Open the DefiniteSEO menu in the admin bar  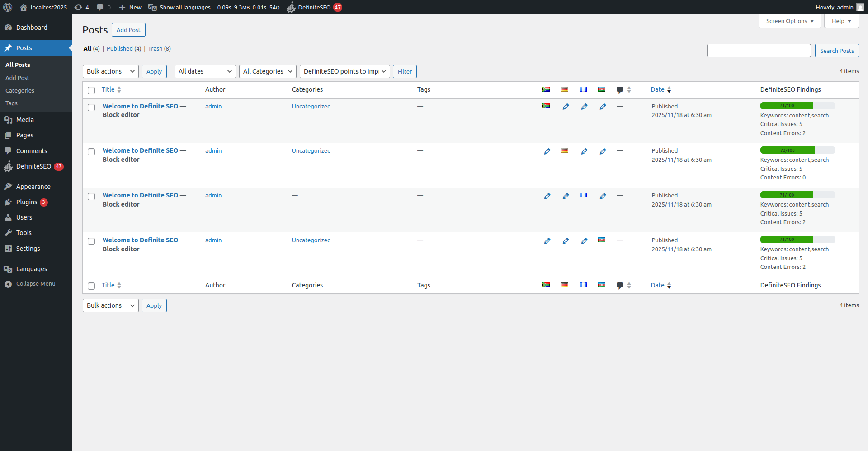coord(314,7)
